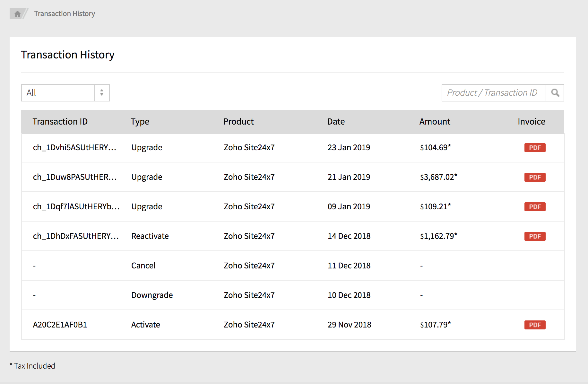Open the All filter dropdown
The height and width of the screenshot is (384, 588).
(58, 93)
